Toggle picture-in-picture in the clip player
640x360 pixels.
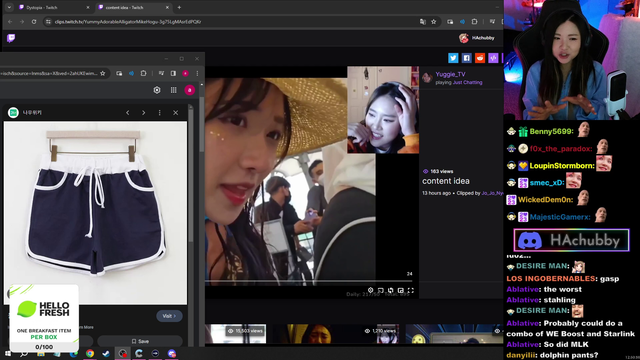[401, 290]
